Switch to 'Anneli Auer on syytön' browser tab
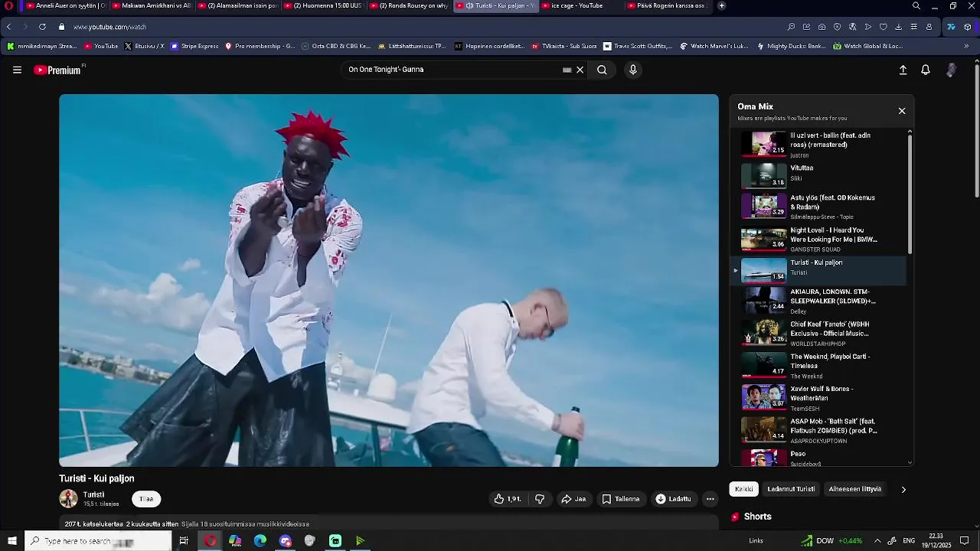The height and width of the screenshot is (551, 980). pos(65,5)
